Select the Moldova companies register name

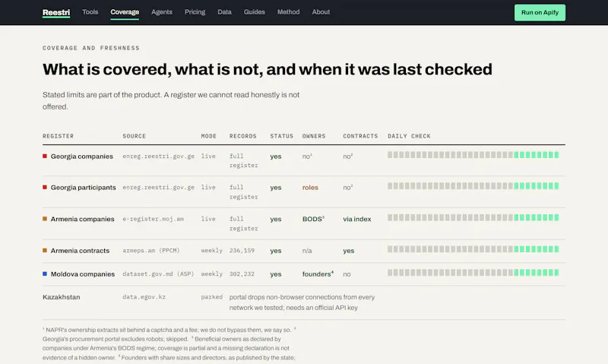coord(83,274)
